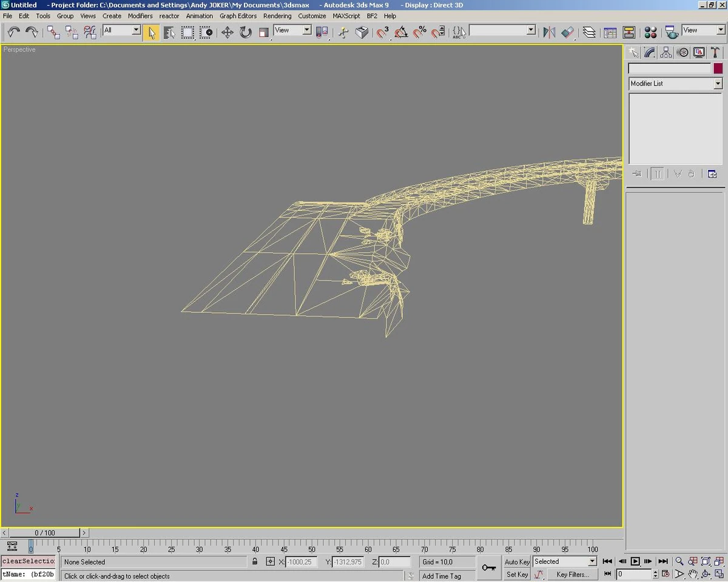
Task: Activate the Select and Rotate tool
Action: click(245, 32)
